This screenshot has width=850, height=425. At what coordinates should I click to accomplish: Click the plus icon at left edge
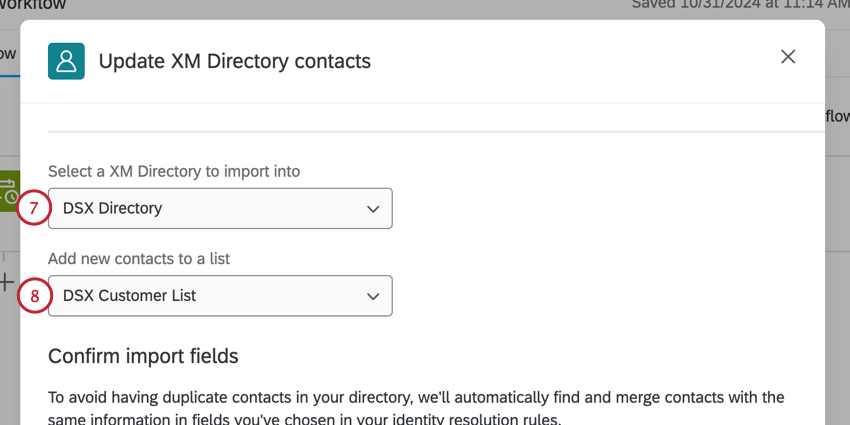click(7, 282)
